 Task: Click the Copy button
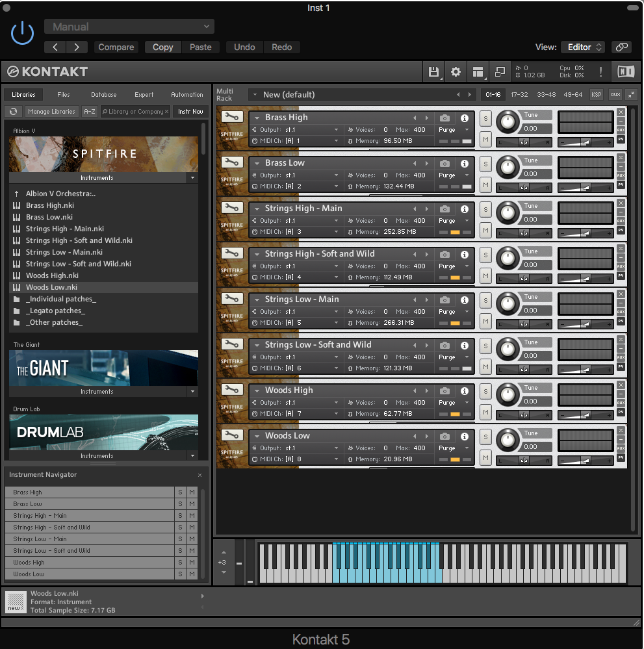(162, 47)
